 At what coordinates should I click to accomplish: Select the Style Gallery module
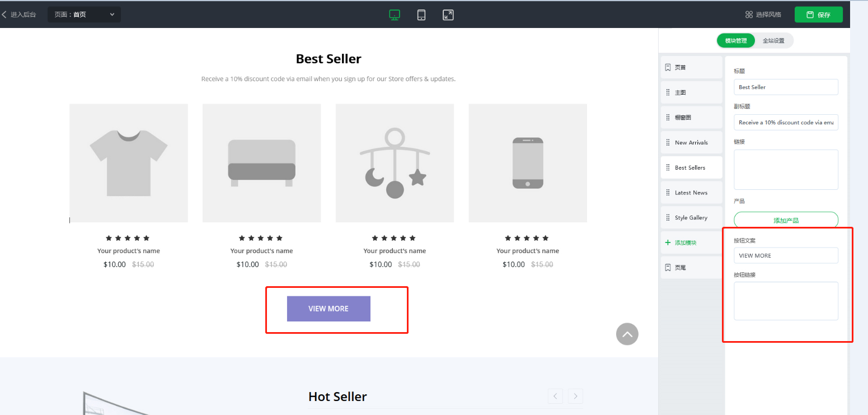pos(691,218)
